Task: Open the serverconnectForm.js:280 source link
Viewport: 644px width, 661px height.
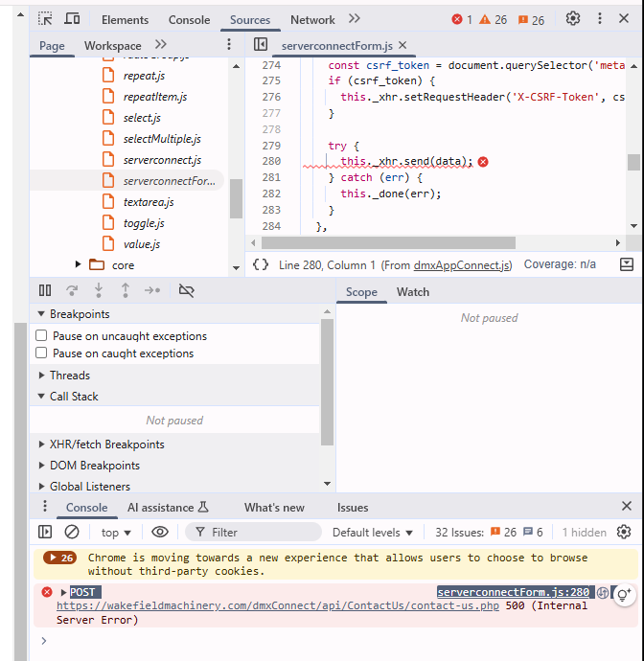Action: (513, 593)
